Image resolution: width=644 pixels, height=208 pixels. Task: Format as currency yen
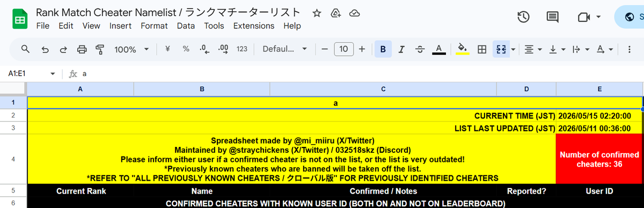[x=167, y=49]
